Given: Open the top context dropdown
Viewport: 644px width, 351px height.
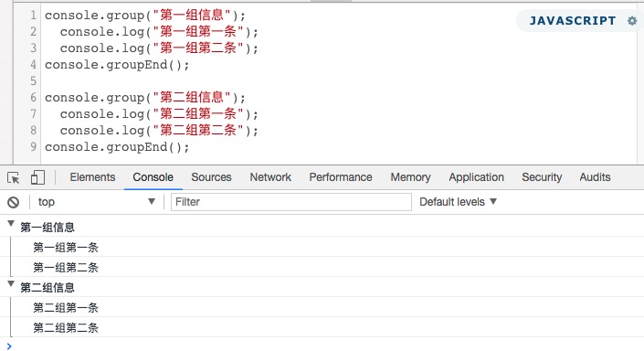Looking at the screenshot, I should click(x=96, y=202).
